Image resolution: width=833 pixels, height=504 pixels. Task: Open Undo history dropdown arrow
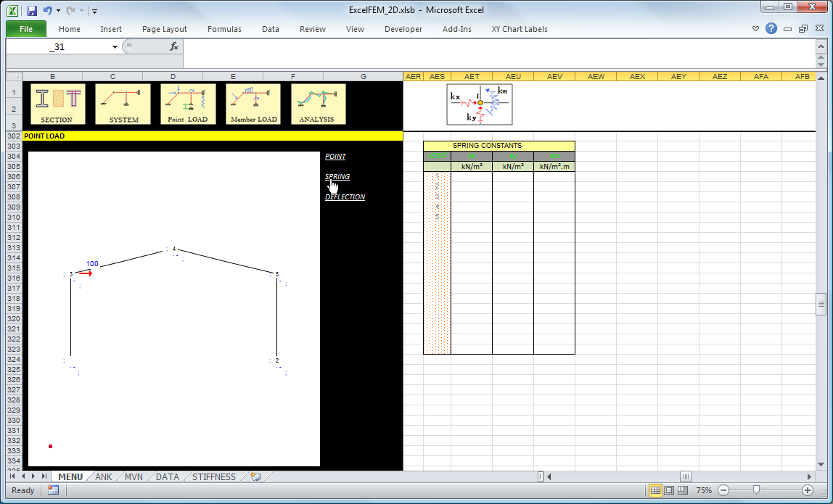58,10
